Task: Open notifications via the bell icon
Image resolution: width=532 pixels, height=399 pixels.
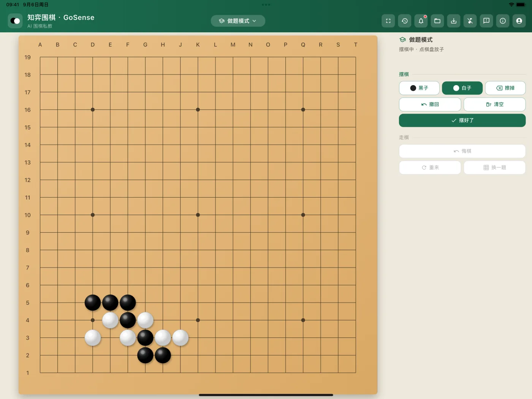Action: click(x=421, y=21)
